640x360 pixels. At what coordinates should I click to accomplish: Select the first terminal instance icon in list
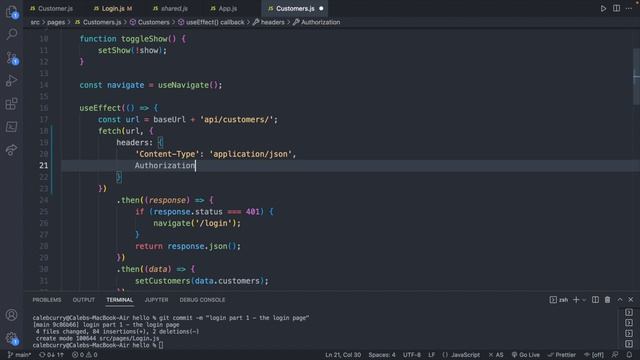[629, 313]
